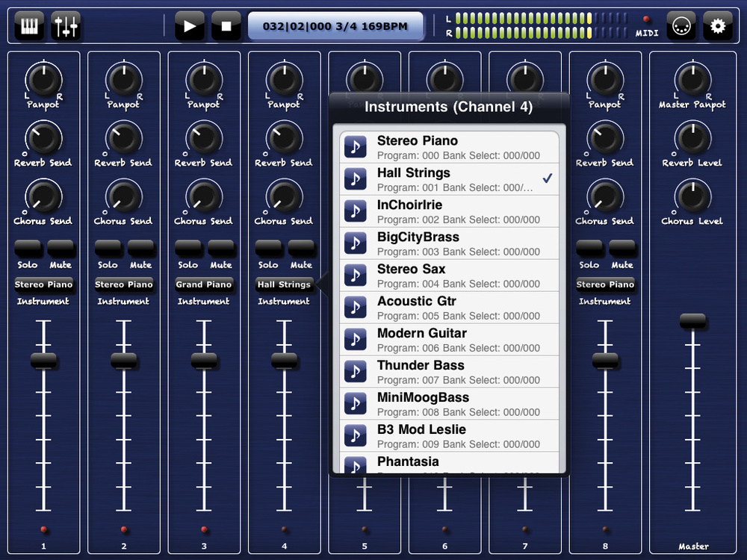Open Grand Piano instrument selector on channel 3
The height and width of the screenshot is (560, 747).
(x=204, y=284)
